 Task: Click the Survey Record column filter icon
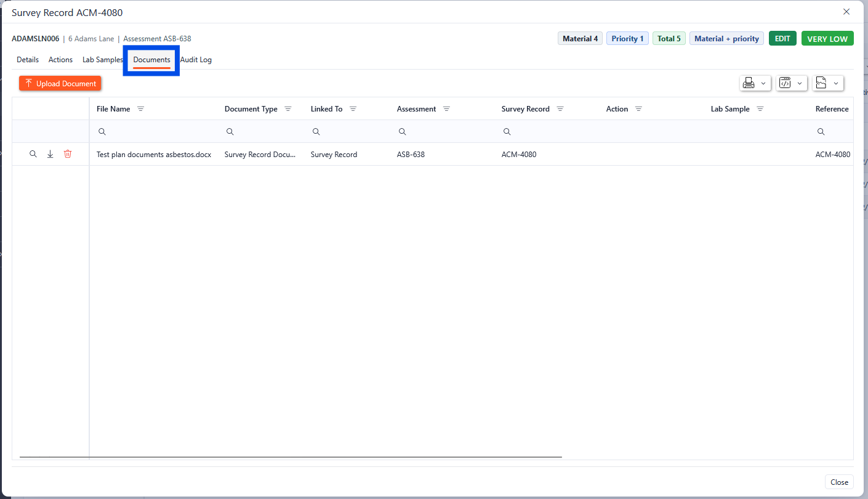click(x=560, y=109)
